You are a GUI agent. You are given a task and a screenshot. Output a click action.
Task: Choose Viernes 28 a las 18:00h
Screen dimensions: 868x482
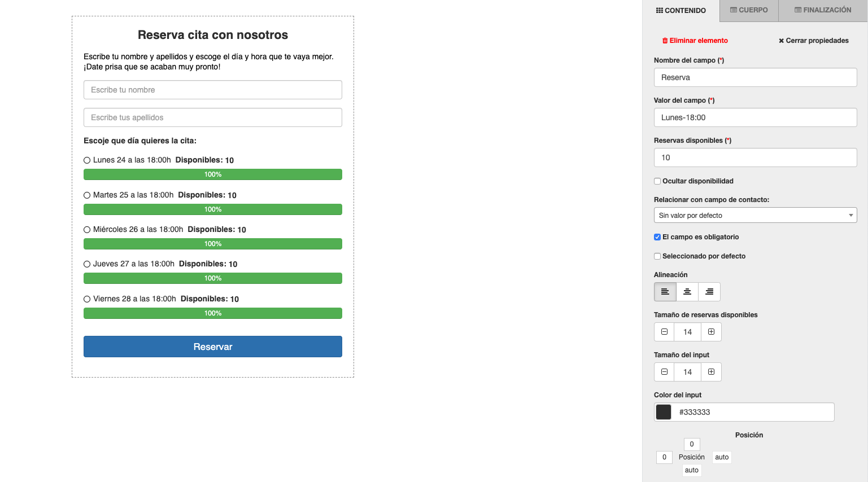tap(87, 299)
